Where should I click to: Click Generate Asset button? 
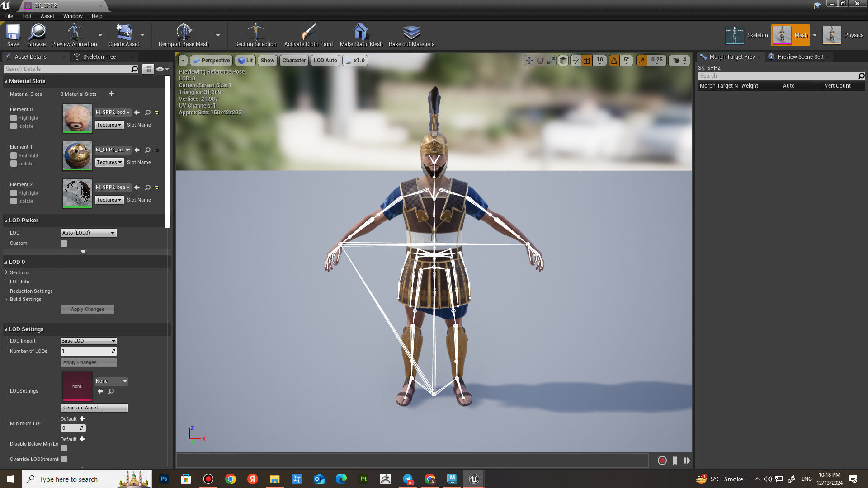coord(94,408)
